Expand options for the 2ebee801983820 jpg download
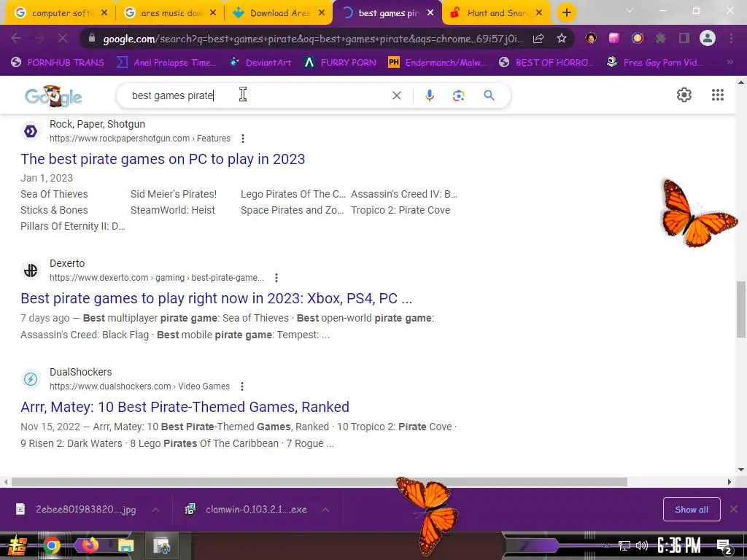The width and height of the screenshot is (747, 560). pos(155,510)
